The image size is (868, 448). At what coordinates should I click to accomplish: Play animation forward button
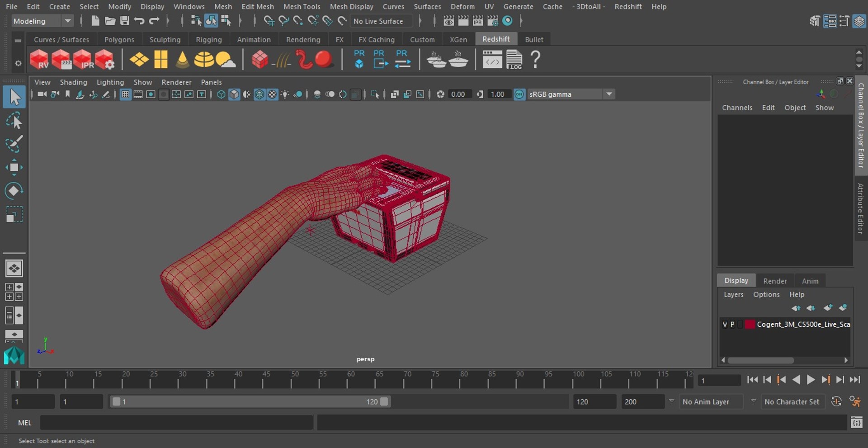(811, 380)
